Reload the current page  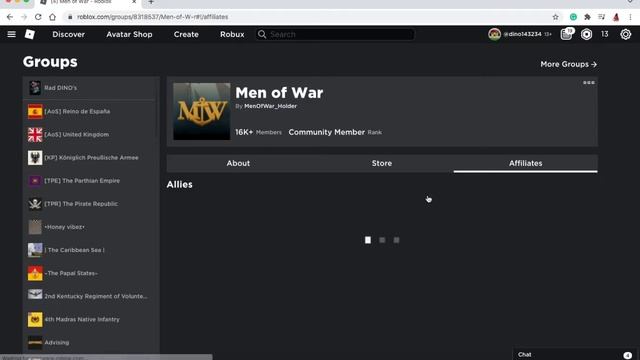point(38,17)
